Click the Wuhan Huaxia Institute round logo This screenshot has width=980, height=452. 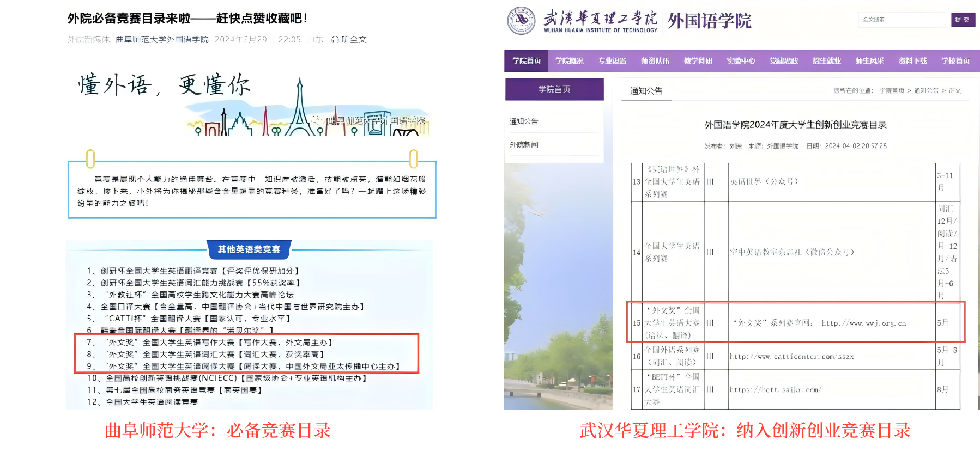click(521, 21)
